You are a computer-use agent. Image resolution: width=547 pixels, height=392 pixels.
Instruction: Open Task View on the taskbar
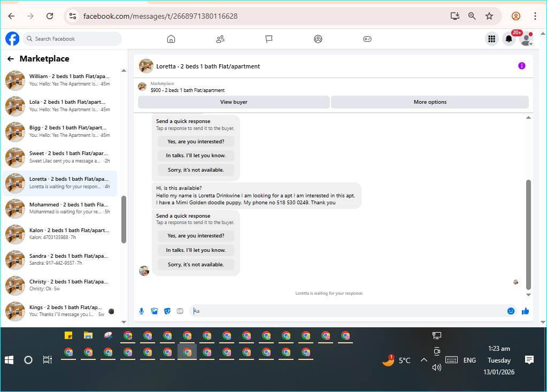click(48, 360)
